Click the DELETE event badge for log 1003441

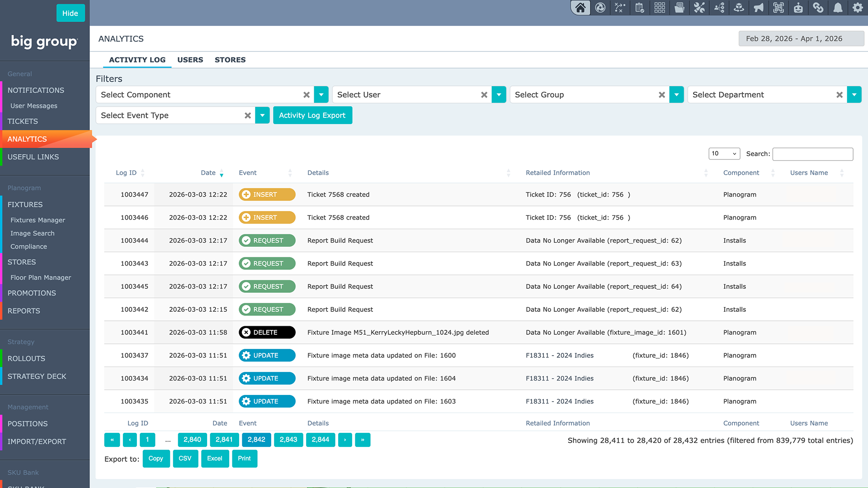[267, 333]
